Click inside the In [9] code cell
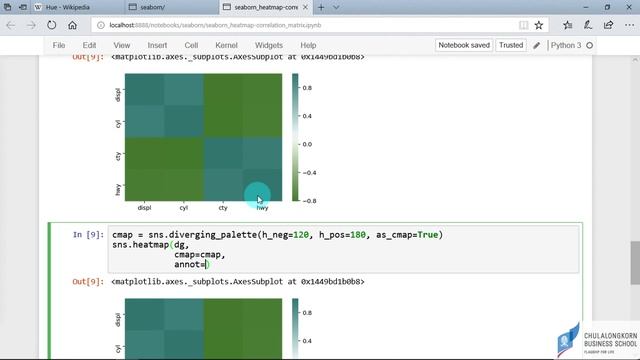 343,249
